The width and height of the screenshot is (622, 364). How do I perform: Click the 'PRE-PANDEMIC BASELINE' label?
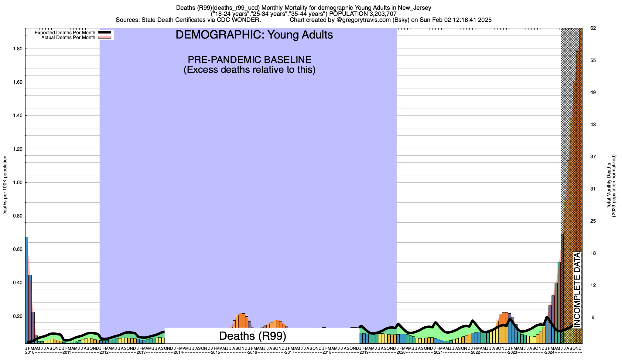tap(249, 60)
